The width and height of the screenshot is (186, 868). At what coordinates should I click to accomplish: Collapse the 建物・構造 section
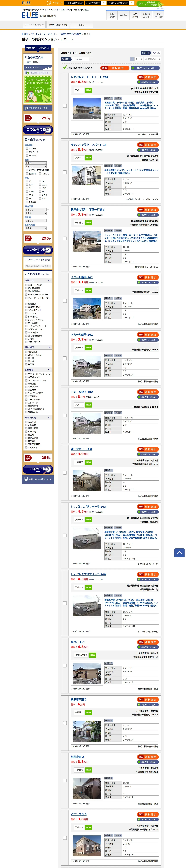tap(38, 347)
